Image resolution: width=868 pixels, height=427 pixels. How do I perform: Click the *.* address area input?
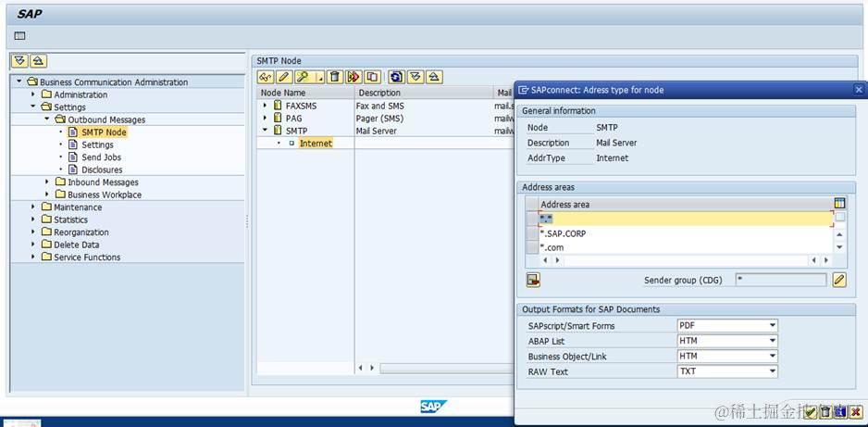(x=686, y=219)
